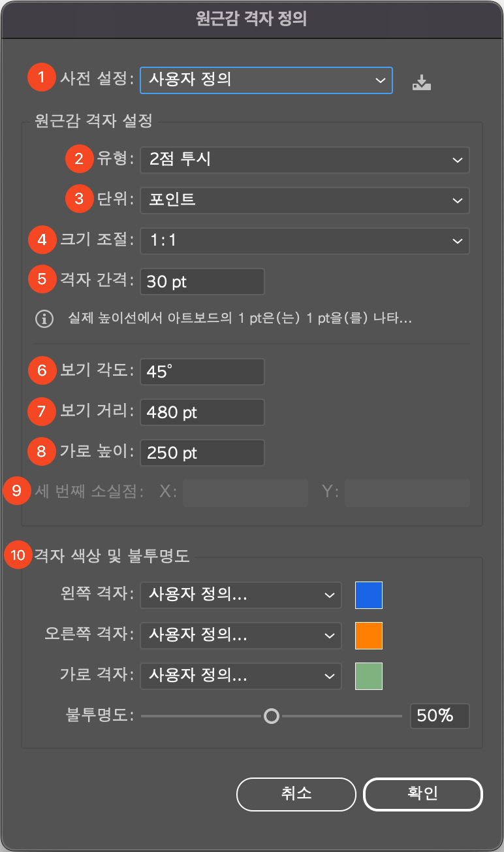Click the 가로 높이 horizon height field
This screenshot has height=852, width=504.
pyautogui.click(x=202, y=453)
